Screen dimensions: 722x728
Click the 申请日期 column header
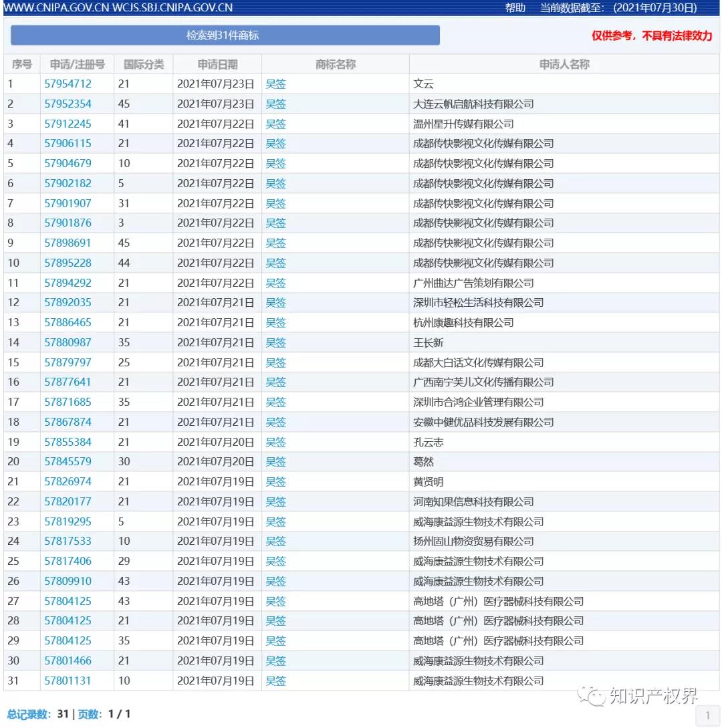(x=217, y=64)
